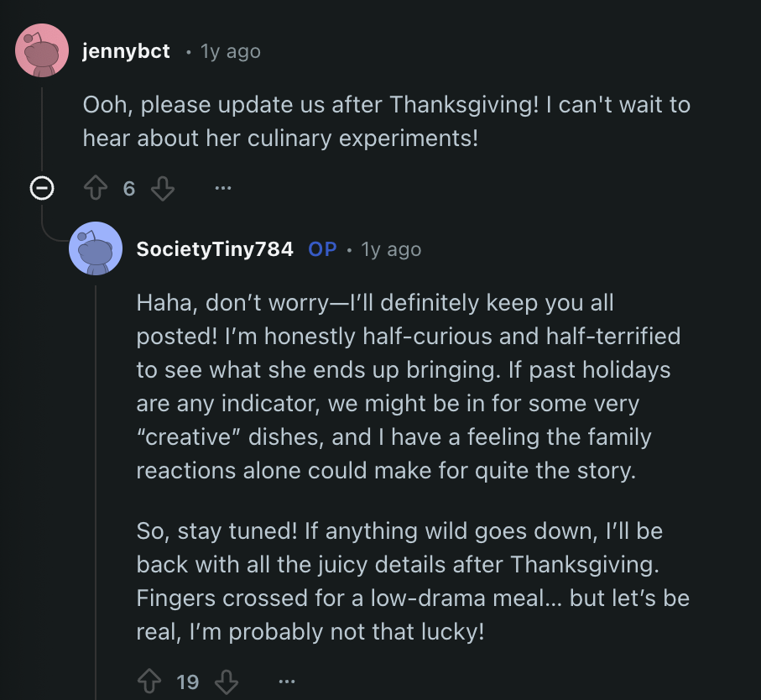Click the OP badge label
Image resolution: width=761 pixels, height=700 pixels.
pyautogui.click(x=322, y=249)
